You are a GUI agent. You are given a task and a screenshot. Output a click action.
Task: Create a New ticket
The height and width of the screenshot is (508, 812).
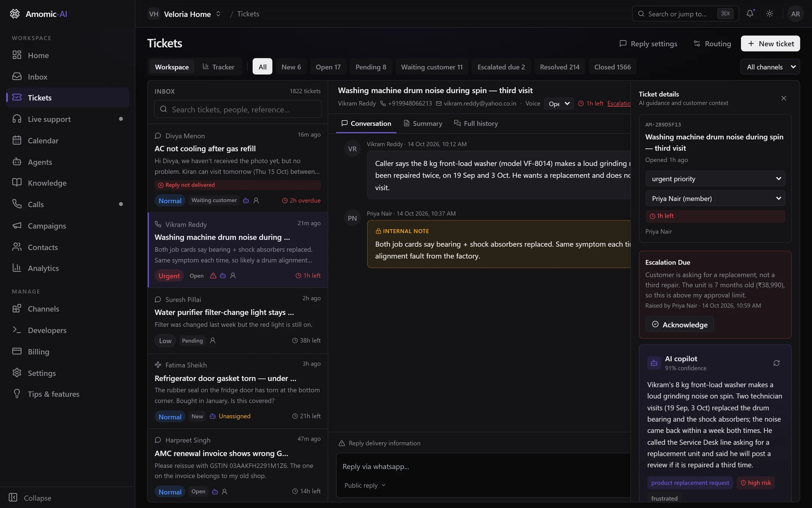pos(770,44)
